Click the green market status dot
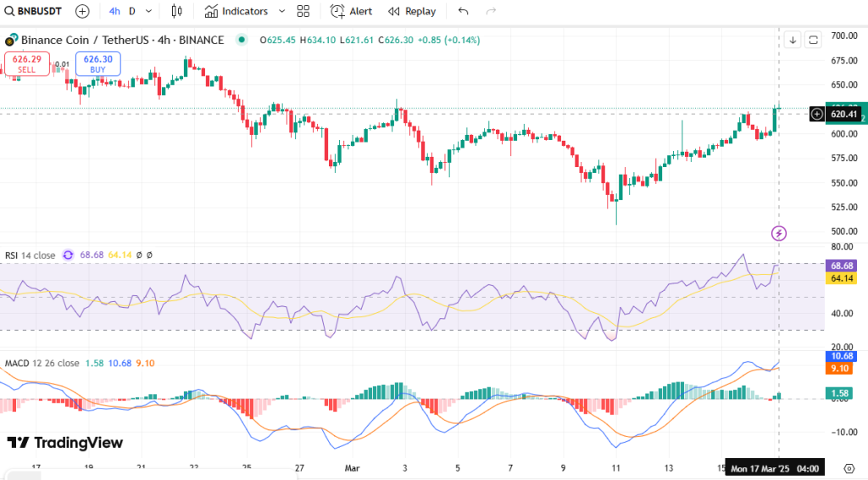 coord(242,40)
